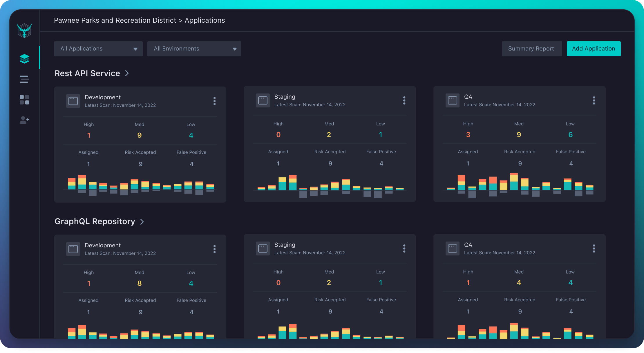644x353 pixels.
Task: Click three-dot menu on Rest API Staging card
Action: [x=404, y=100]
